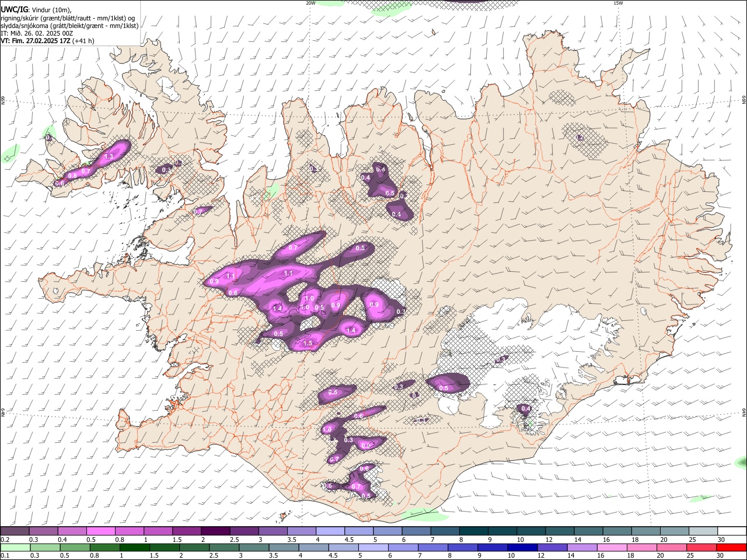Click the 3.5 label of the snow legend
The image size is (747, 560).
pos(291,540)
